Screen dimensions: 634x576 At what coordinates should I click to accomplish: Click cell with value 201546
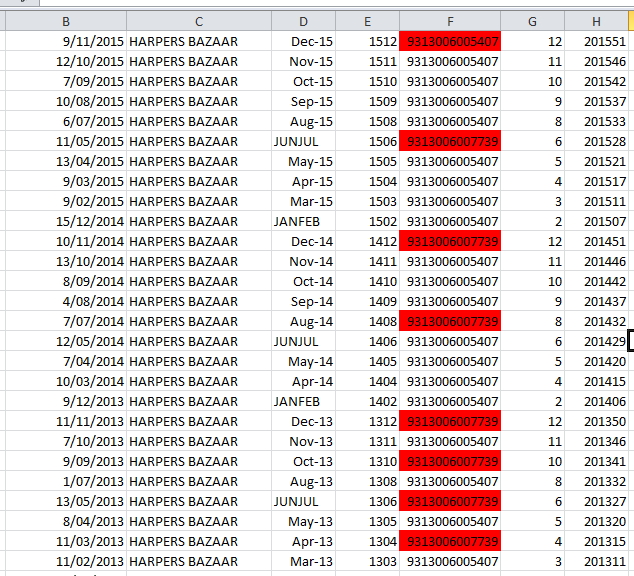(x=596, y=61)
